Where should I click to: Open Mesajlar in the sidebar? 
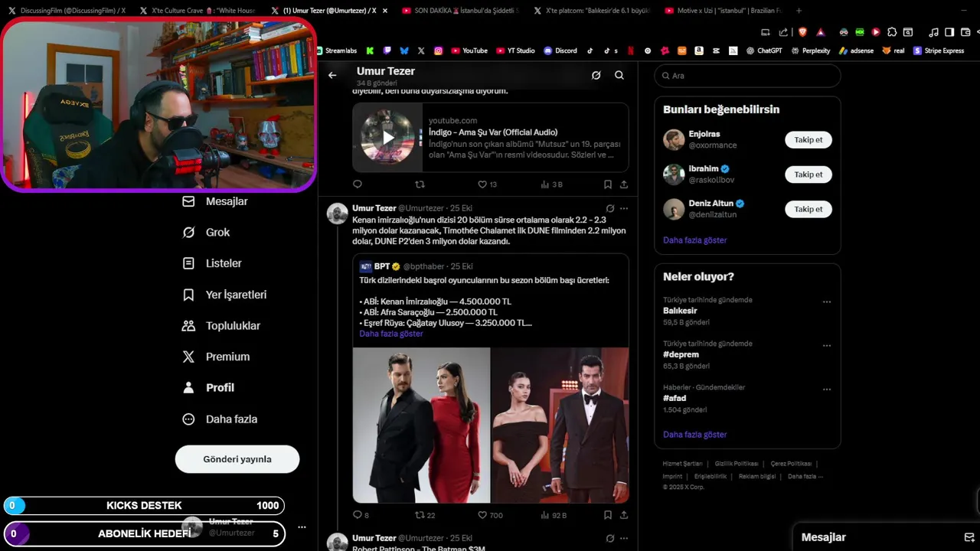pyautogui.click(x=214, y=201)
